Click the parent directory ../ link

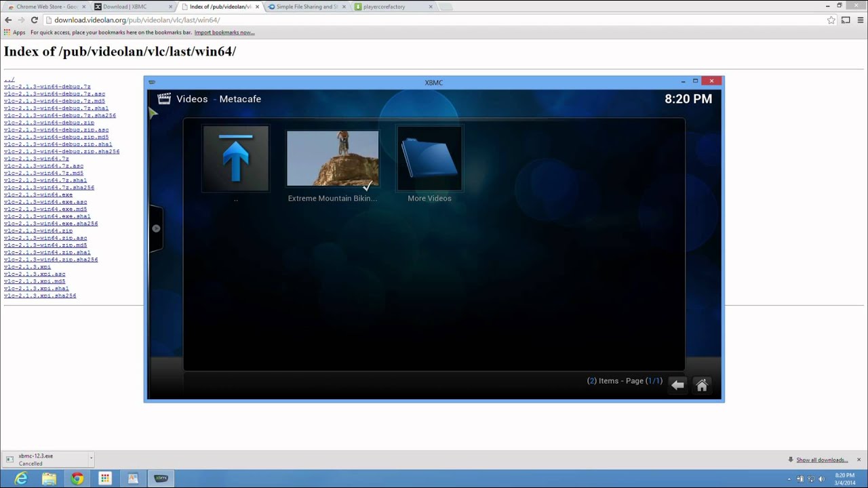tap(9, 79)
